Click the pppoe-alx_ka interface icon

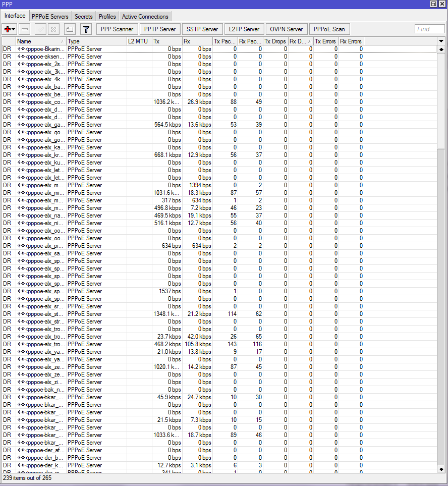point(21,147)
